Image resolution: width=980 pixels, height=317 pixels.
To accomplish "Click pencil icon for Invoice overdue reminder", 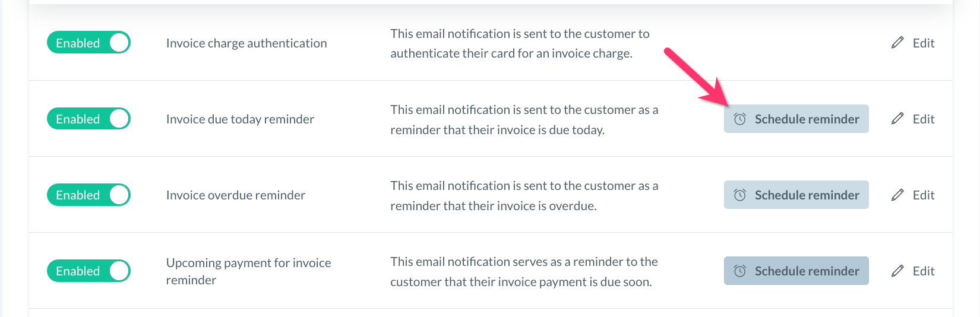I will click(897, 195).
